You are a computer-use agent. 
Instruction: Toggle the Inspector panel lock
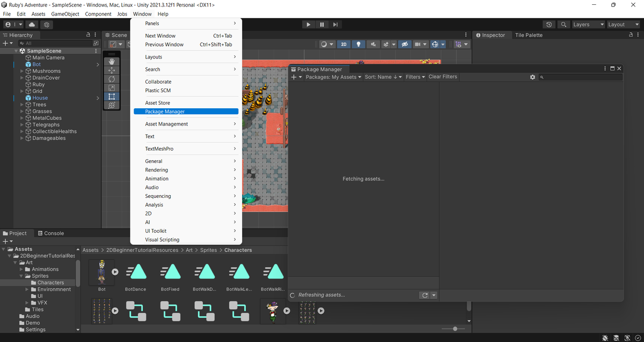coord(631,35)
